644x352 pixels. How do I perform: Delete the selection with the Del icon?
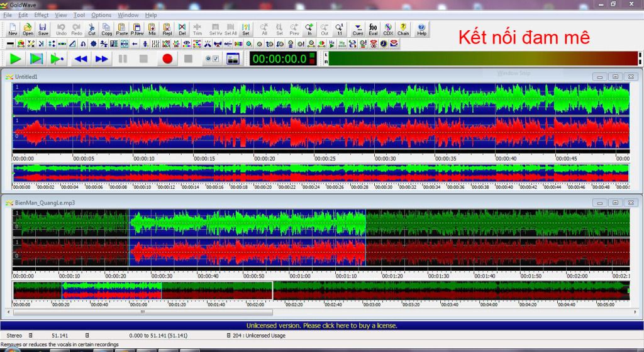[182, 29]
